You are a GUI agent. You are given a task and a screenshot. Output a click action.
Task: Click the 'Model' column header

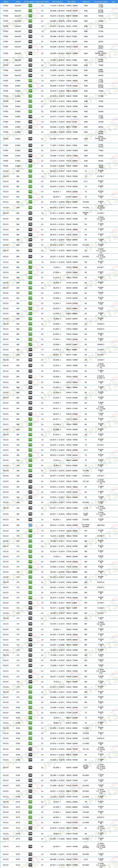[x=18, y=2]
